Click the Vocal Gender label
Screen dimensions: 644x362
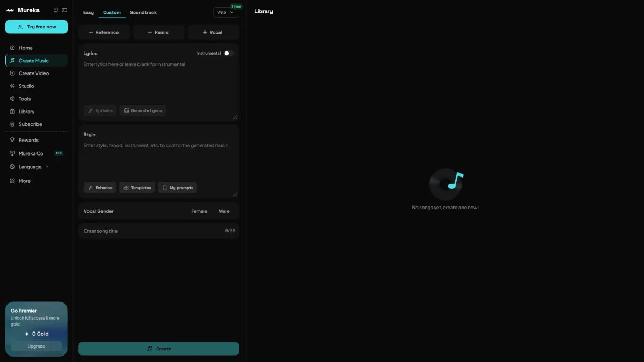[x=99, y=211]
